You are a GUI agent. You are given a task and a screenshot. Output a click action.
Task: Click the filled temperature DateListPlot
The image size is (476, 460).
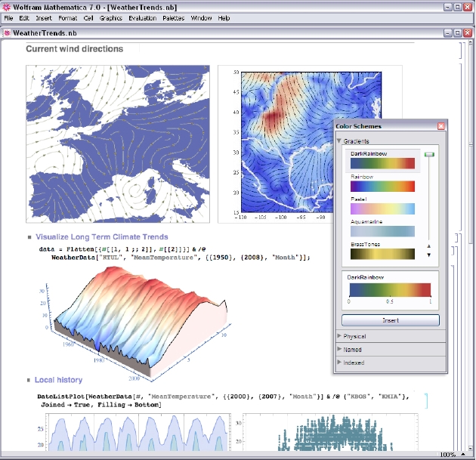click(138, 432)
